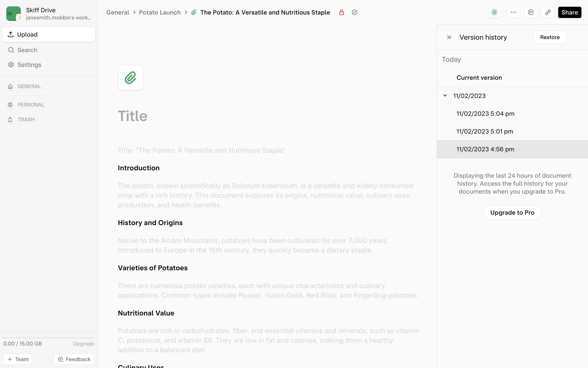Viewport: 588px width, 368px height.
Task: Navigate to Potato Launch breadcrumb folder
Action: [160, 13]
